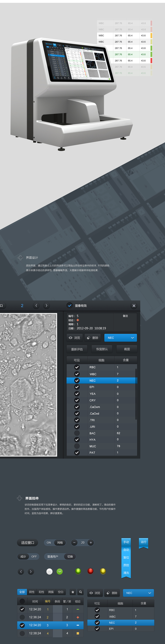The image size is (165, 644).
Task: Select 自动 in the blue ribbon menu
Action: [126, 550]
